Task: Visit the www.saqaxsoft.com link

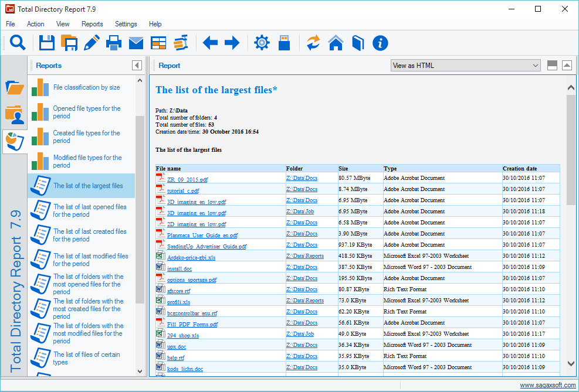Action: coord(547,386)
